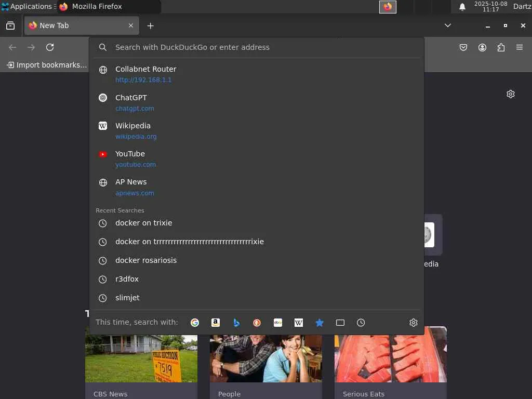Click Import bookmarks button

(x=47, y=65)
